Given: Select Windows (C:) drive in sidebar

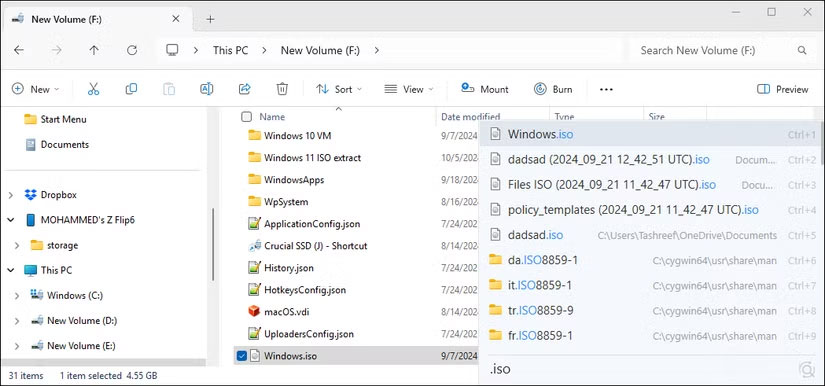Looking at the screenshot, I should tap(66, 295).
